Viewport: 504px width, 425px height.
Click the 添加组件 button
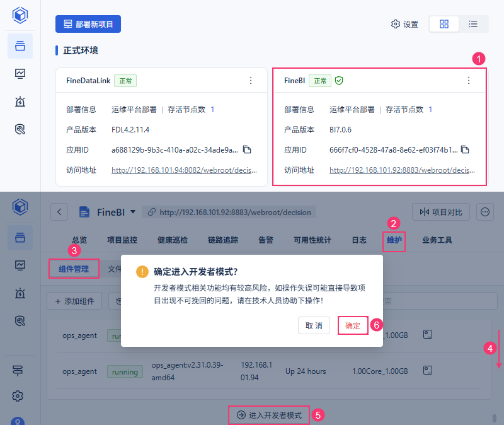(x=74, y=301)
